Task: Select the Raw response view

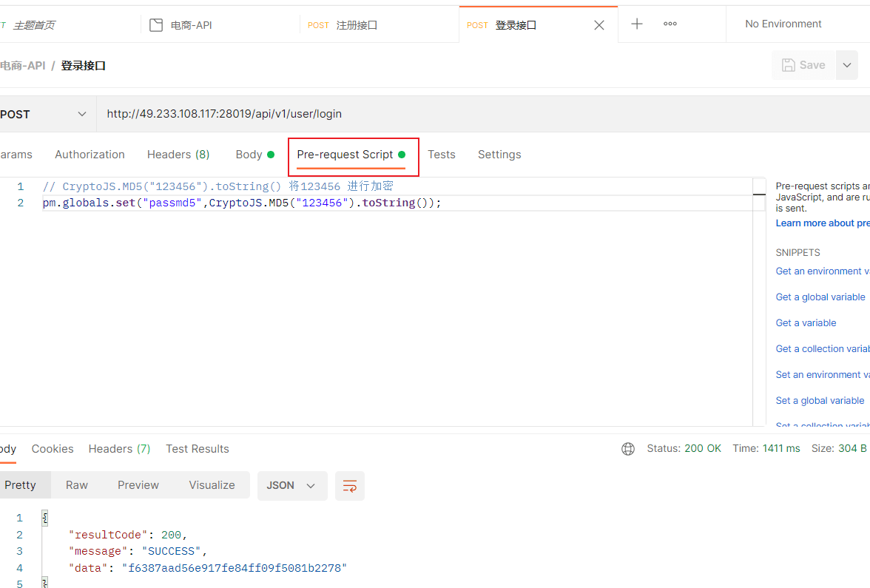Action: [x=77, y=485]
